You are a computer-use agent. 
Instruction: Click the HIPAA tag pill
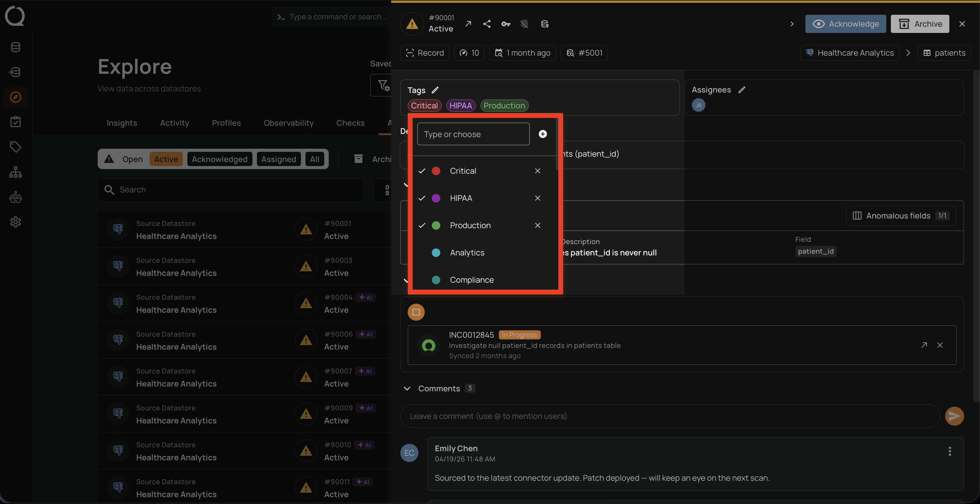pos(461,106)
